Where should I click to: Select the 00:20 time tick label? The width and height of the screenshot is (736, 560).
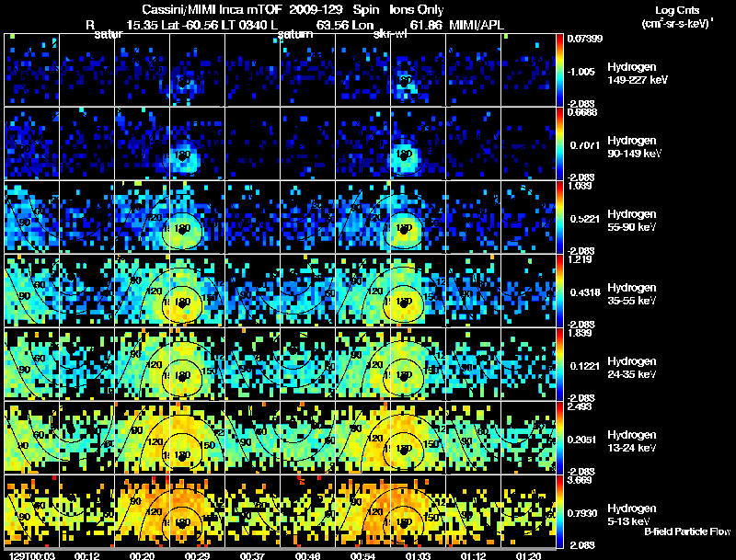143,556
